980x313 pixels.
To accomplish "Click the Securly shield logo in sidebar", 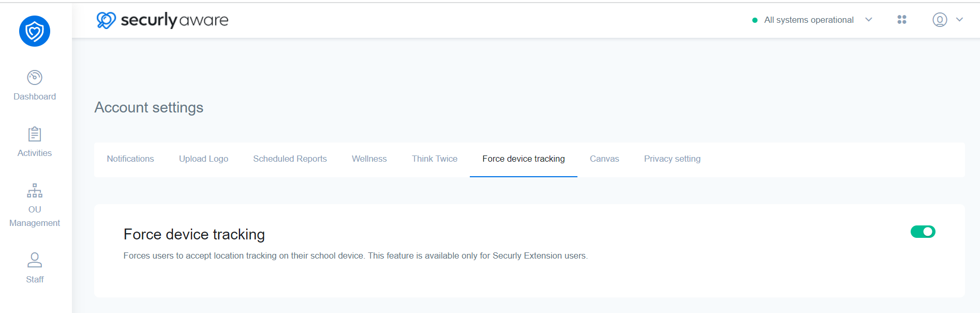I will click(x=35, y=31).
